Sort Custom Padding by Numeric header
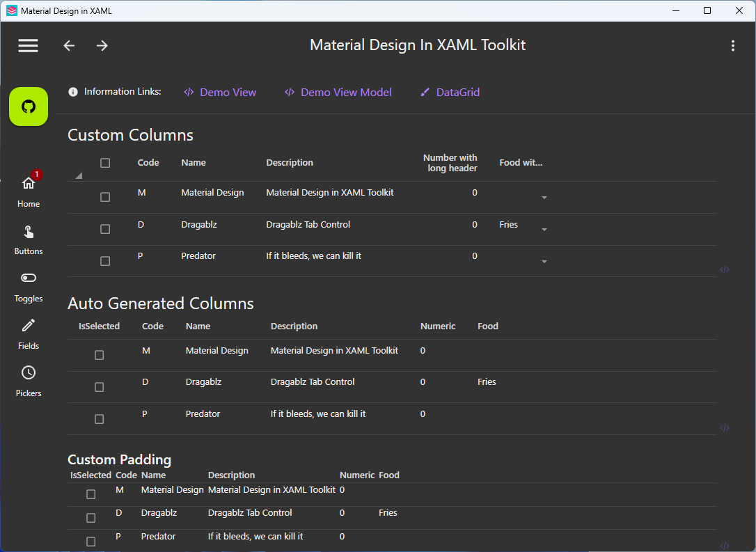756x552 pixels. coord(357,475)
